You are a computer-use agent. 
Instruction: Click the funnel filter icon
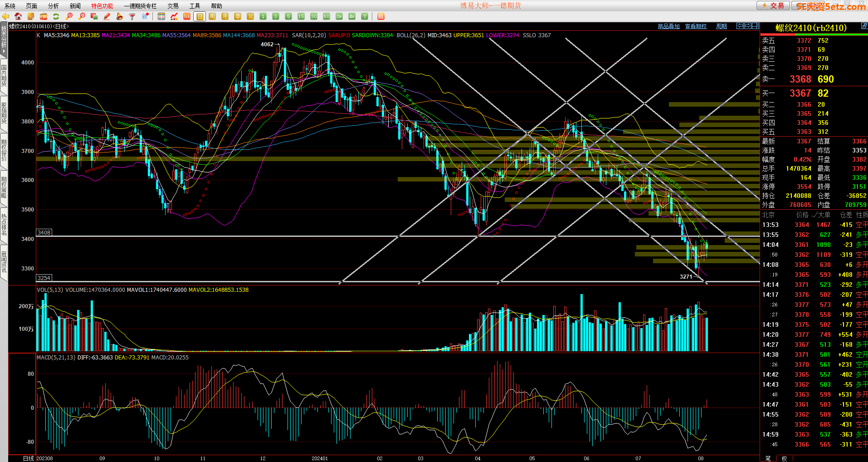[x=132, y=16]
